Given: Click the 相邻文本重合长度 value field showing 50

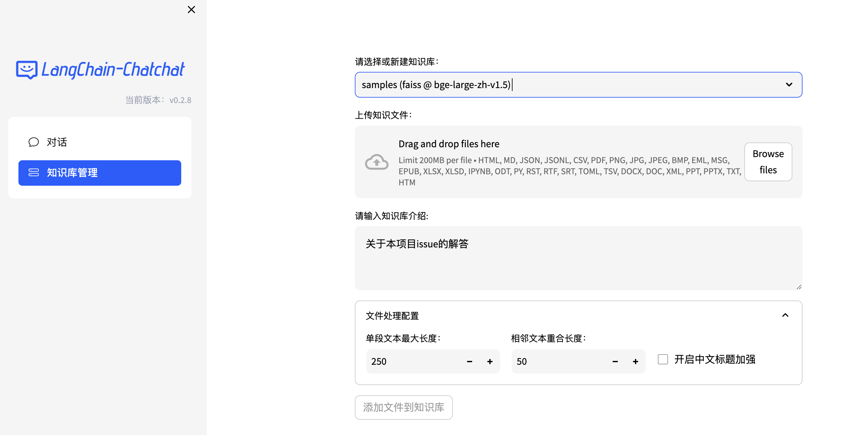Looking at the screenshot, I should (559, 361).
